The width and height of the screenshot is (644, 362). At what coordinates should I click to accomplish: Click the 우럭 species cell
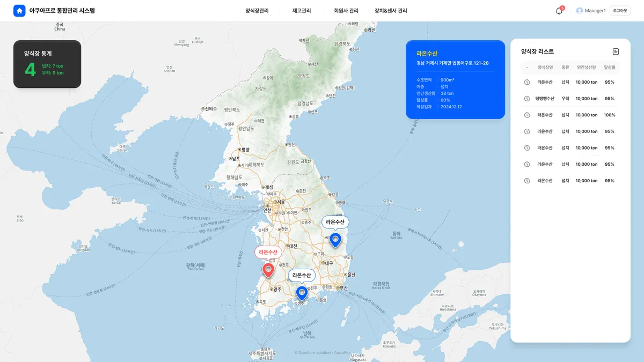565,99
